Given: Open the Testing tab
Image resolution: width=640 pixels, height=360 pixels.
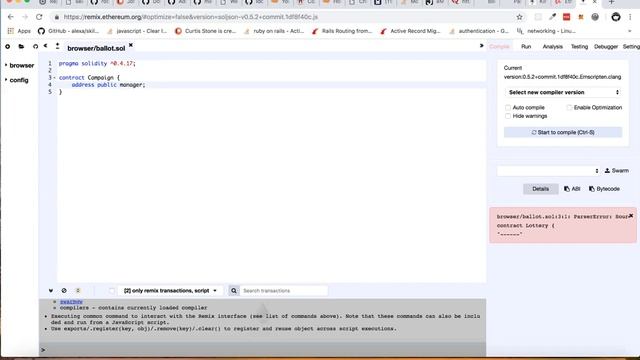Looking at the screenshot, I should click(x=579, y=47).
